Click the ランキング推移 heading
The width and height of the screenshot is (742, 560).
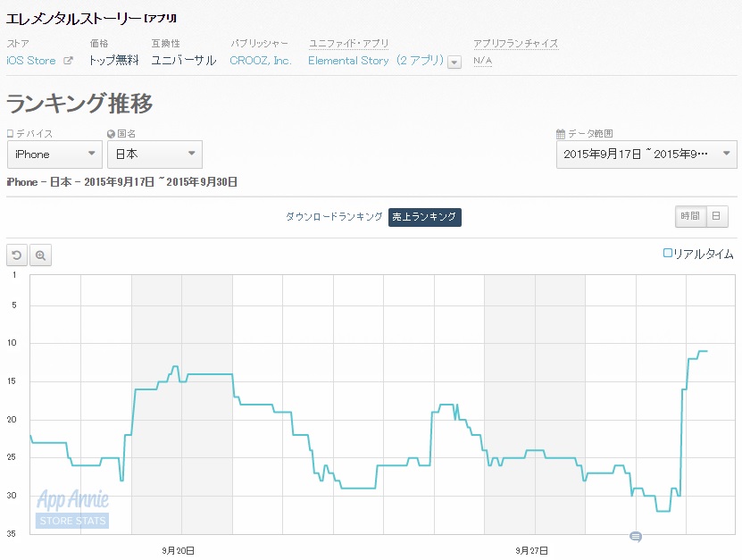(x=79, y=104)
